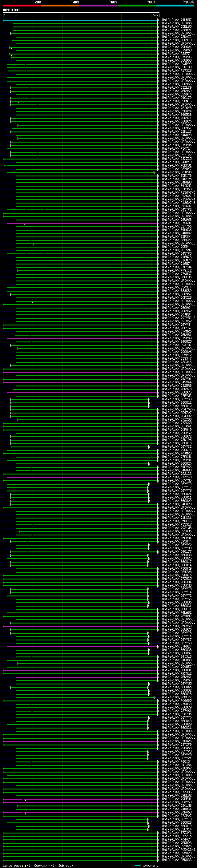
Task: Select the UniRef100_Q95P44 label
Action: (177, 247)
